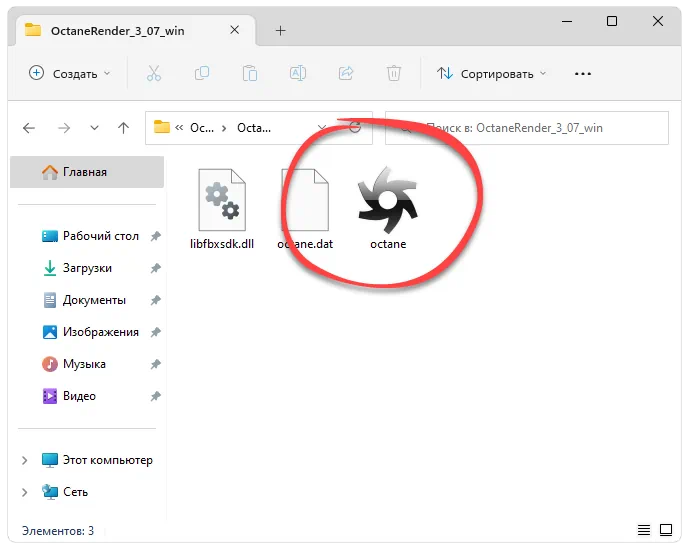Expand the Сеть tree node

tap(25, 492)
